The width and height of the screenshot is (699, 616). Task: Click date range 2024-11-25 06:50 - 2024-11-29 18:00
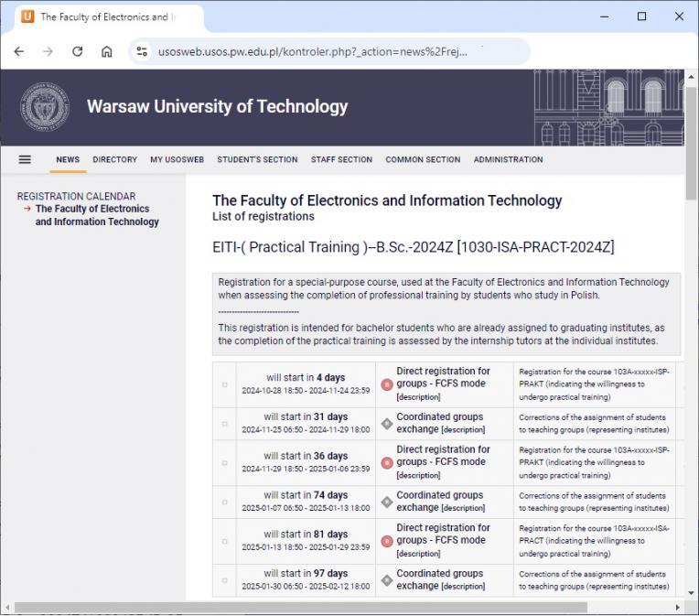coord(306,429)
